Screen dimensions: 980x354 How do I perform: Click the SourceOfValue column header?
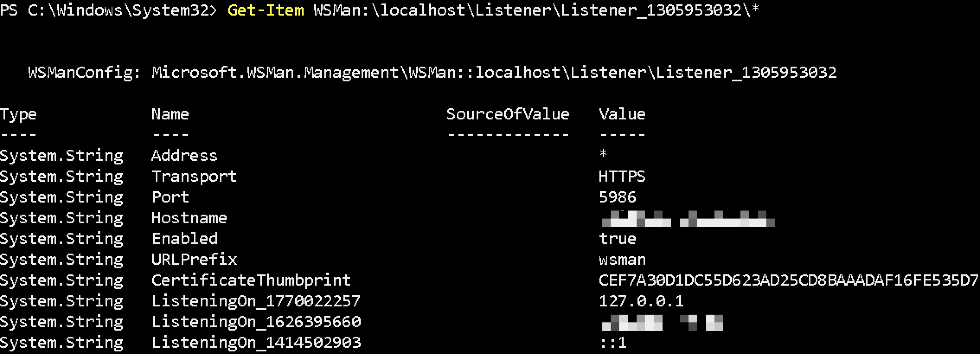[x=508, y=114]
